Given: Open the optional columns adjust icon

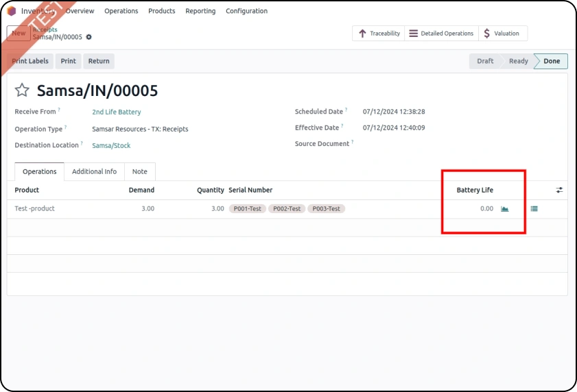Looking at the screenshot, I should click(x=559, y=190).
